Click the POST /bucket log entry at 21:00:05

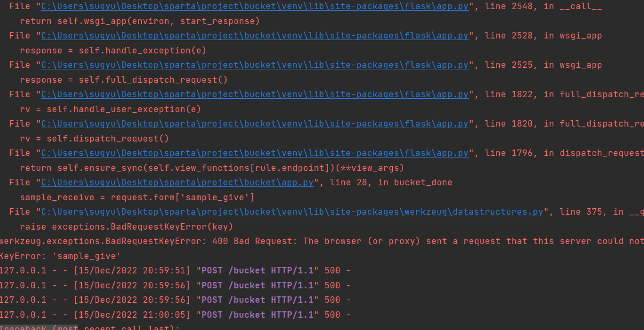point(175,315)
